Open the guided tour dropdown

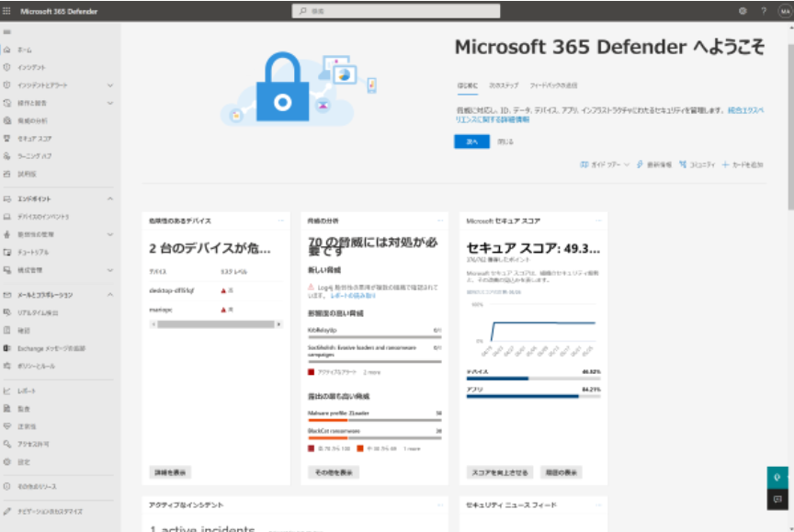click(x=607, y=164)
